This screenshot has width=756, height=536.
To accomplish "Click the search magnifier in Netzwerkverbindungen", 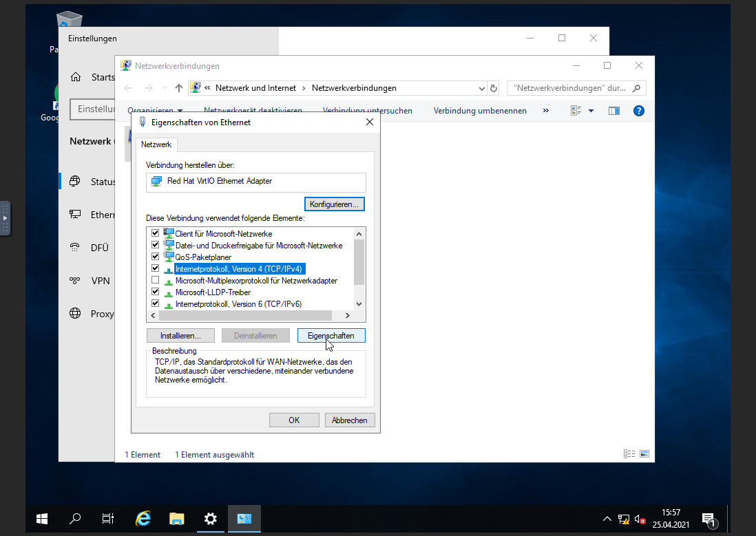I will click(x=637, y=88).
